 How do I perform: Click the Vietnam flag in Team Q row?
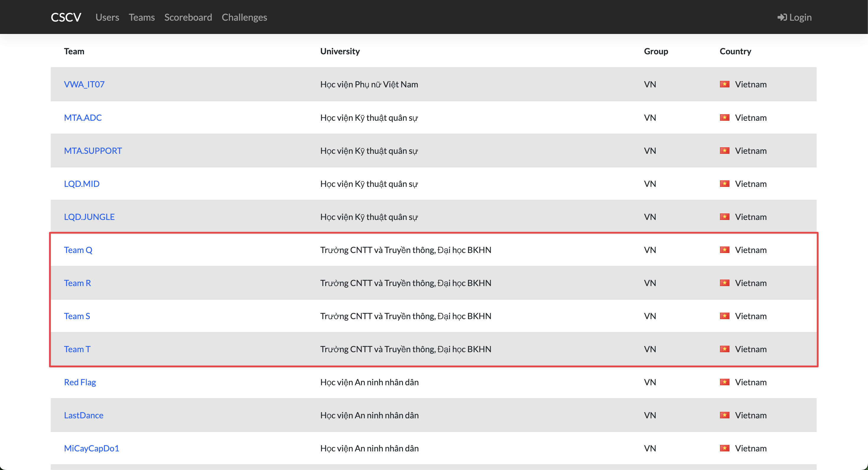click(724, 250)
